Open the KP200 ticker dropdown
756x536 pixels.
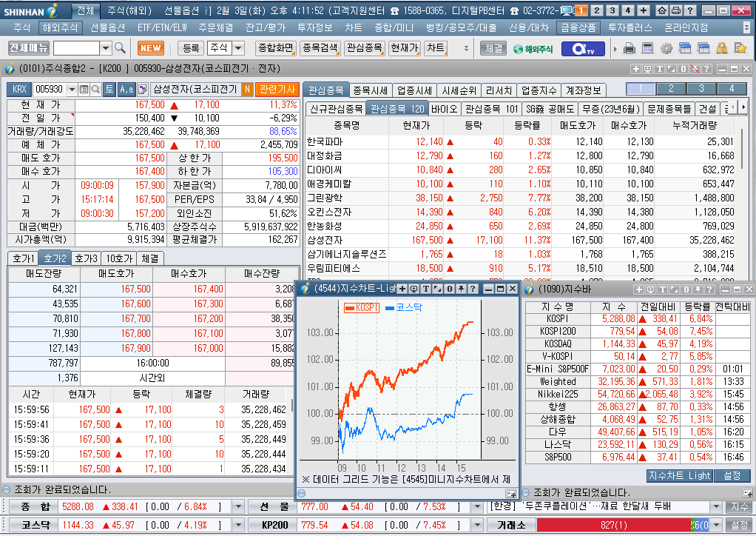[x=477, y=525]
